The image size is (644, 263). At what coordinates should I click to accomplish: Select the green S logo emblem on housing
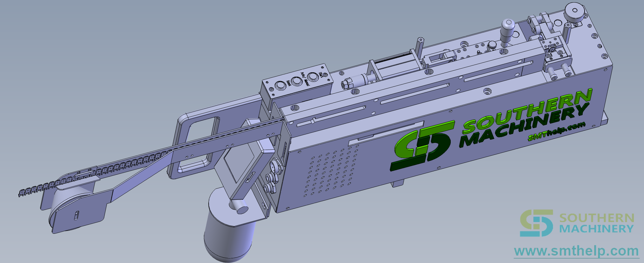point(422,145)
